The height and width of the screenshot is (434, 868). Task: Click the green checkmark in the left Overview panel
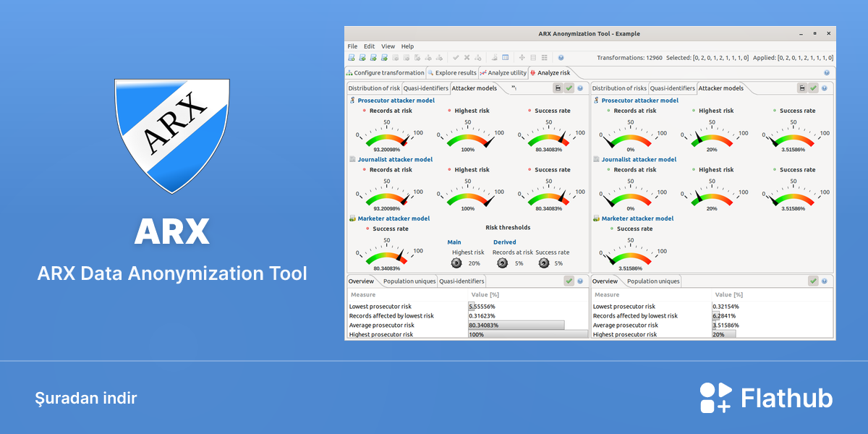tap(569, 281)
